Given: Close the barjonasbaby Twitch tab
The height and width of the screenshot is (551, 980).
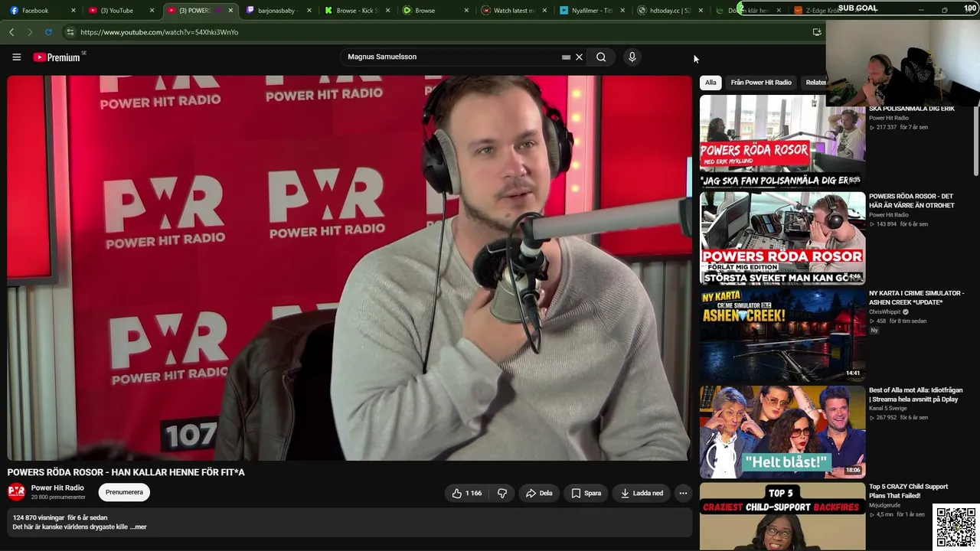Looking at the screenshot, I should coord(309,11).
